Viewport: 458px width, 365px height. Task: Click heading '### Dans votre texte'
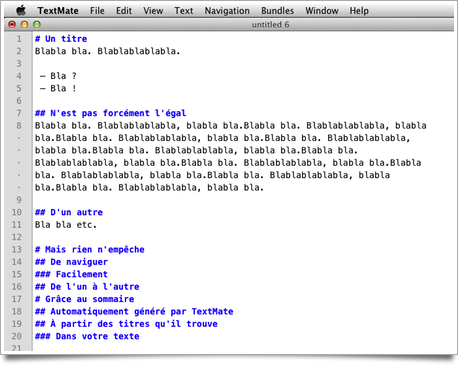[87, 336]
